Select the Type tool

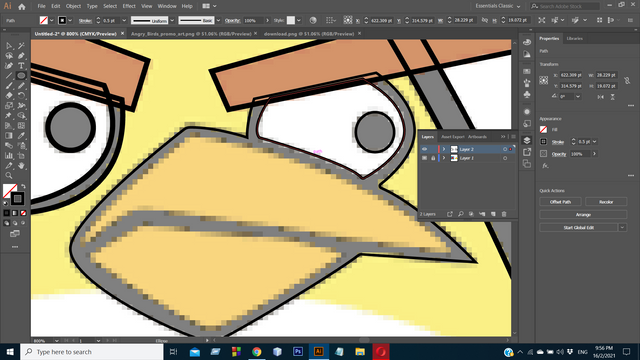tap(21, 65)
